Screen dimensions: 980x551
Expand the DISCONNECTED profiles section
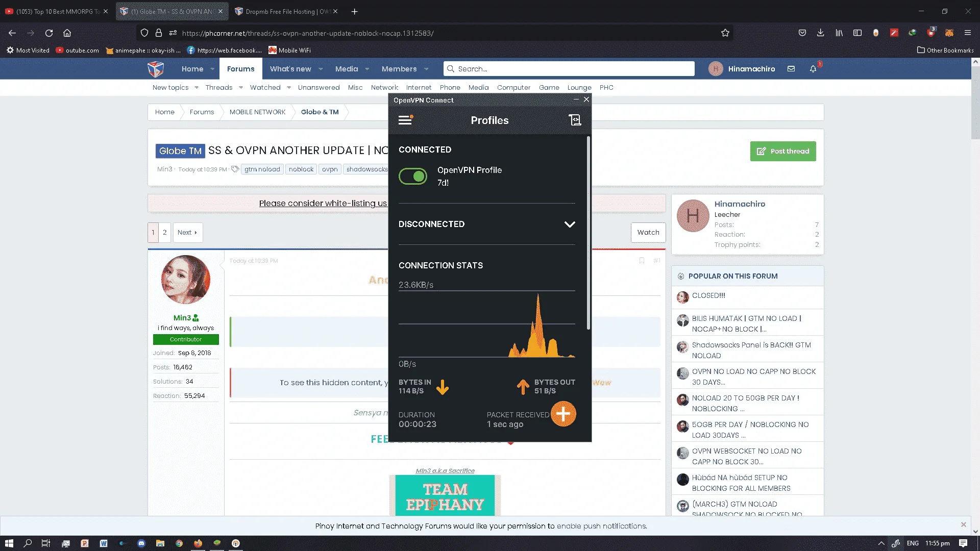click(570, 224)
